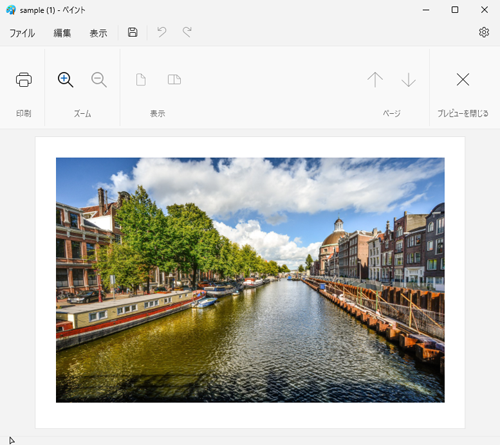This screenshot has height=445, width=500.
Task: Select the single page view icon
Action: click(141, 80)
